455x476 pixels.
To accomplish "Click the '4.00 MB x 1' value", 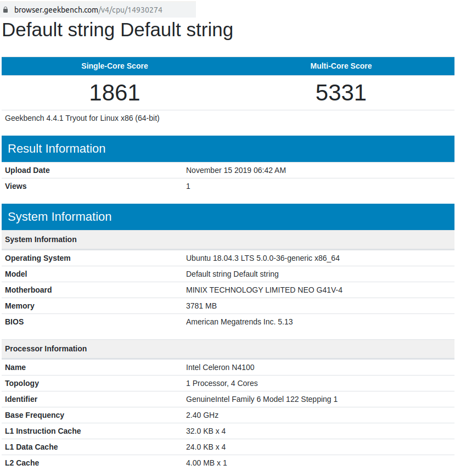I will [x=206, y=463].
